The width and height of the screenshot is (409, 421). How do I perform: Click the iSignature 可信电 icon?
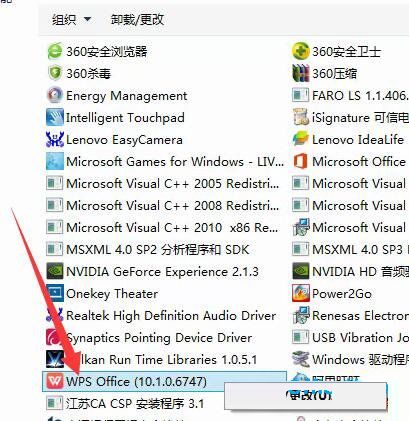pos(300,117)
